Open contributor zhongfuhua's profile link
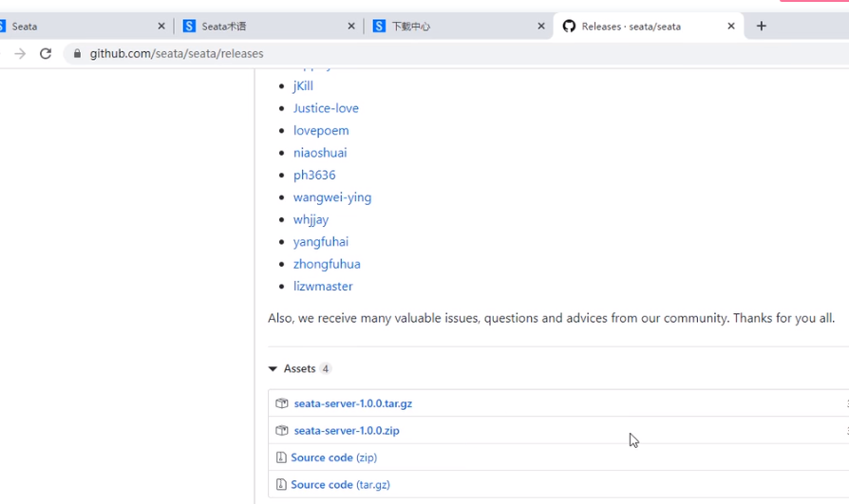Viewport: 849px width, 504px height. coord(327,264)
